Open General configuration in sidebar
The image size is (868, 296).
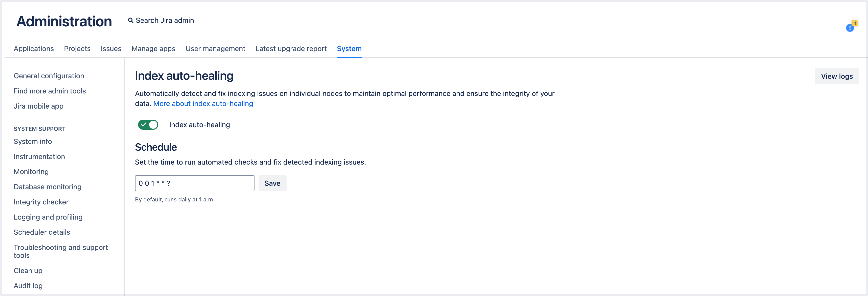point(49,76)
